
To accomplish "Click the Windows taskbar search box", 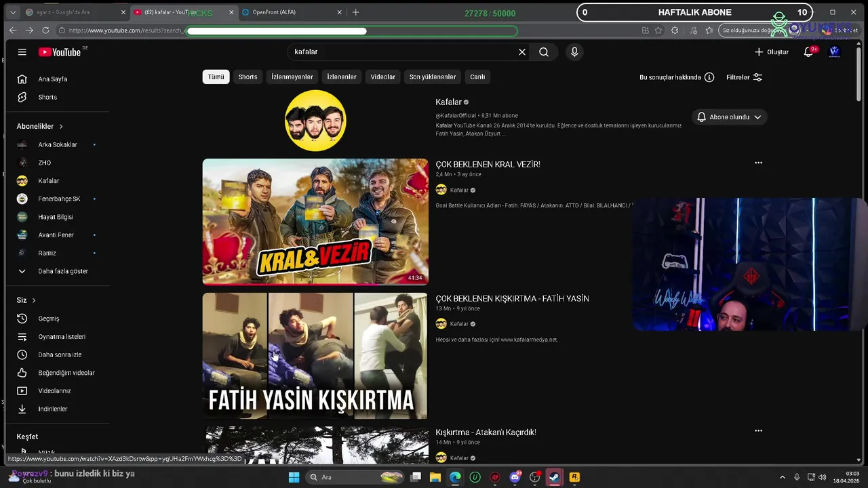I will [355, 477].
